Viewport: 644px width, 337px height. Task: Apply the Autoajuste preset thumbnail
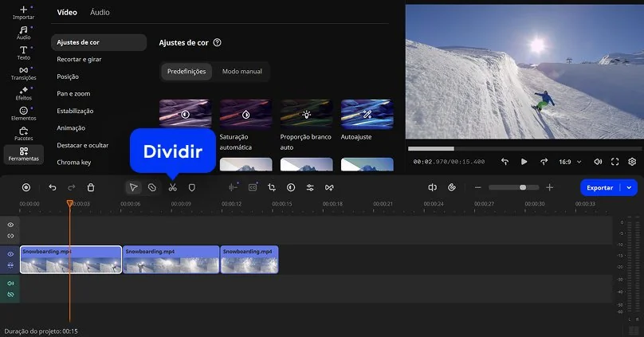tap(367, 115)
